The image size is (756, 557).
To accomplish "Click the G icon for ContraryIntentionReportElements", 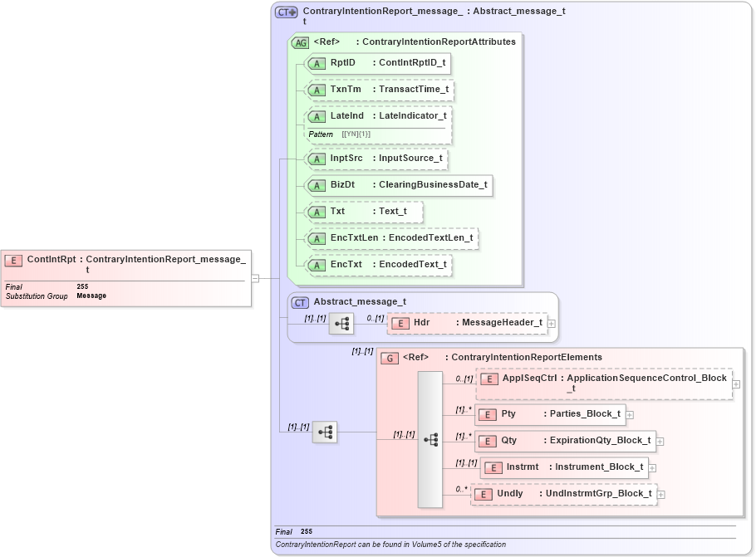I will coord(388,357).
